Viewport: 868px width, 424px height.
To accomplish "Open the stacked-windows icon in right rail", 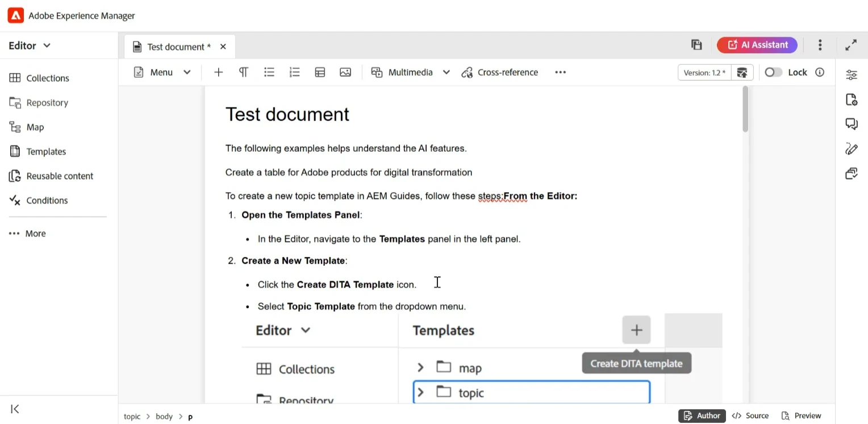I will click(x=852, y=173).
